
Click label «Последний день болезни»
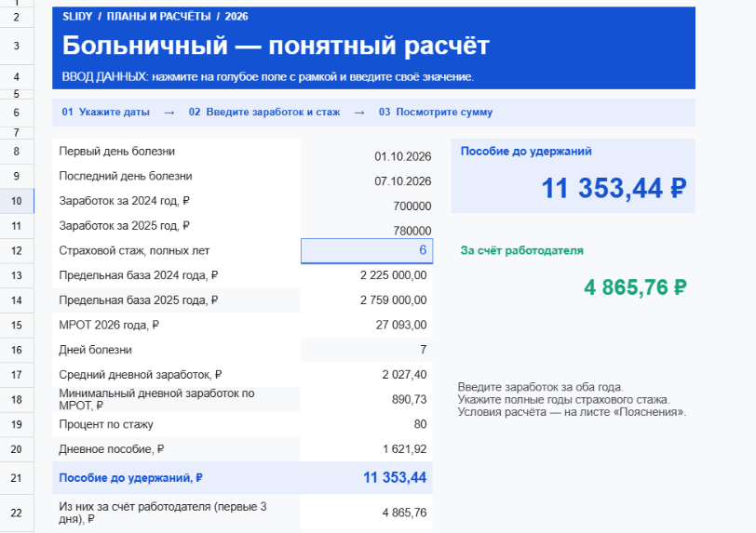coord(126,176)
